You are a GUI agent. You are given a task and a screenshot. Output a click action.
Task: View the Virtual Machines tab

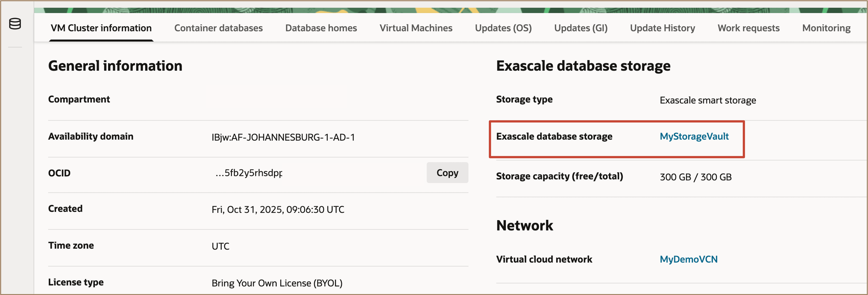(x=416, y=28)
